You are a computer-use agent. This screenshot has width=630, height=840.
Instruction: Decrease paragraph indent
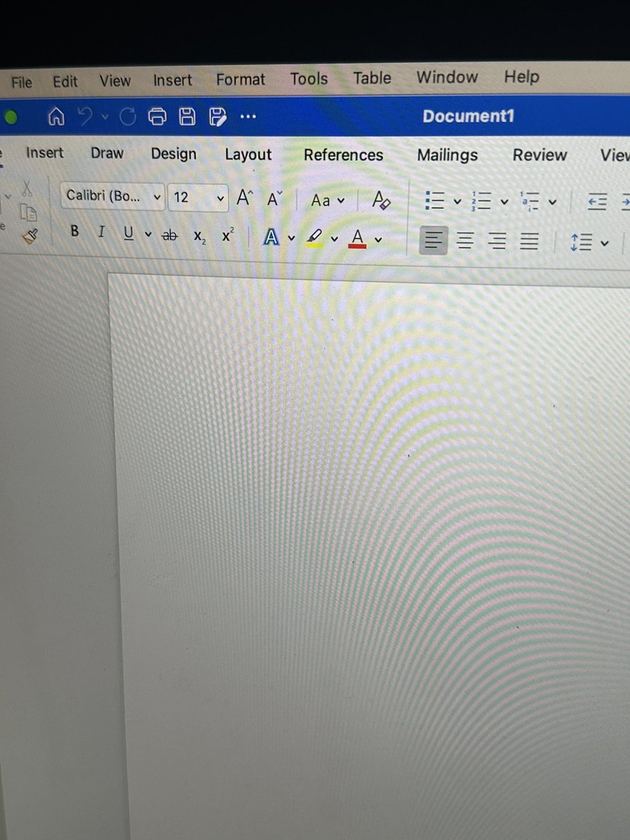596,202
